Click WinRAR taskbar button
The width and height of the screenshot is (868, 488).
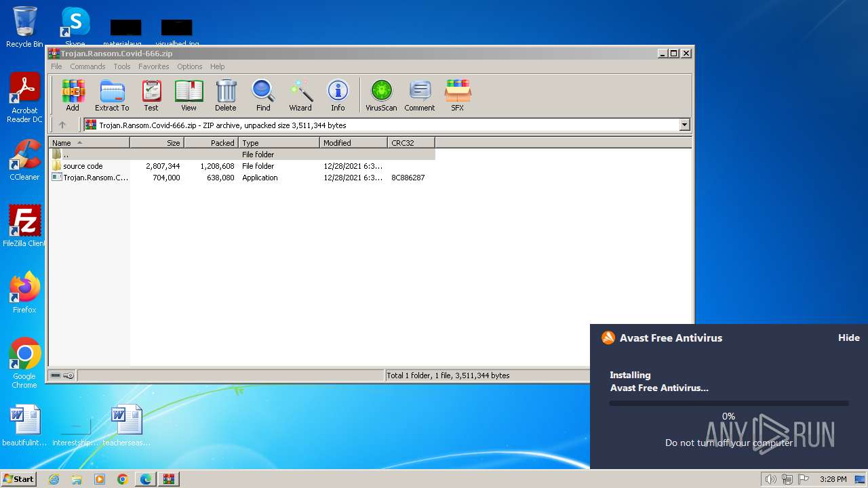point(169,479)
